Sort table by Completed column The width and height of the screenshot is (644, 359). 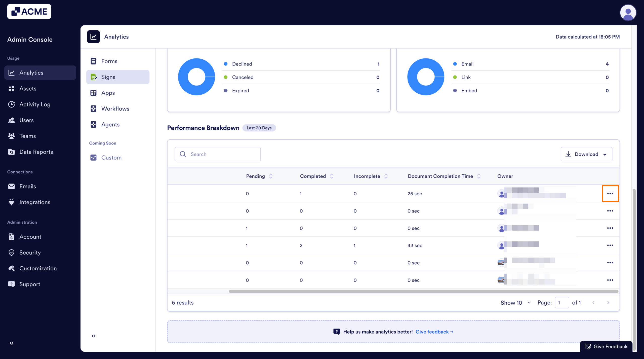click(332, 176)
